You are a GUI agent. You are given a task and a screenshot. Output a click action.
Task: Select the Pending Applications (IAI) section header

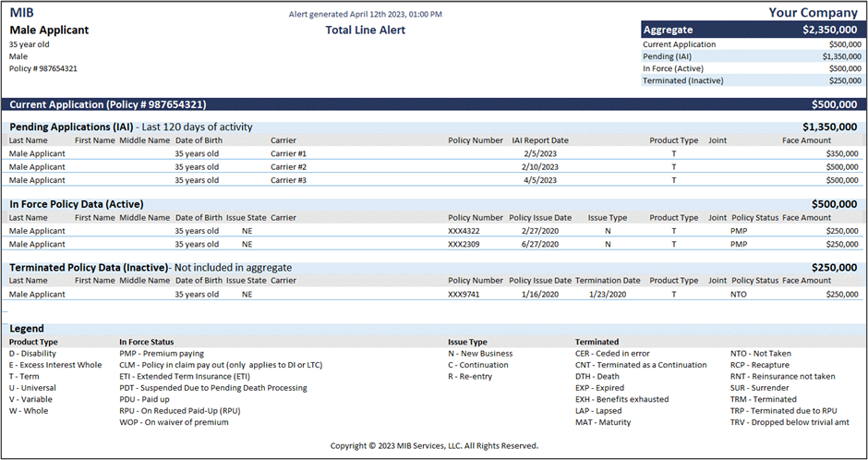point(131,127)
